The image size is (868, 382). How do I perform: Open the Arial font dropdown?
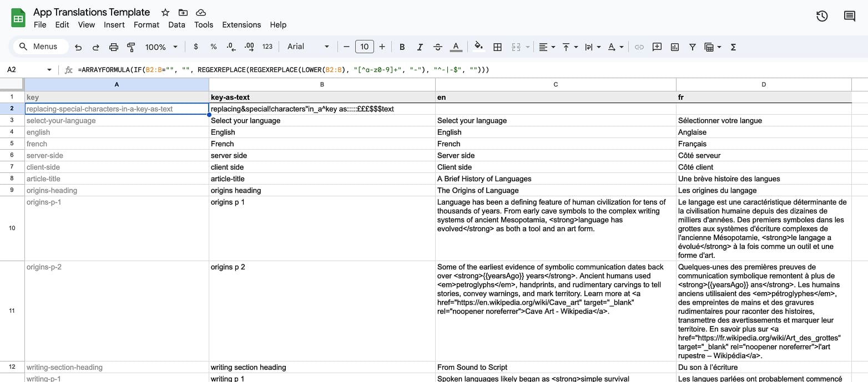308,47
